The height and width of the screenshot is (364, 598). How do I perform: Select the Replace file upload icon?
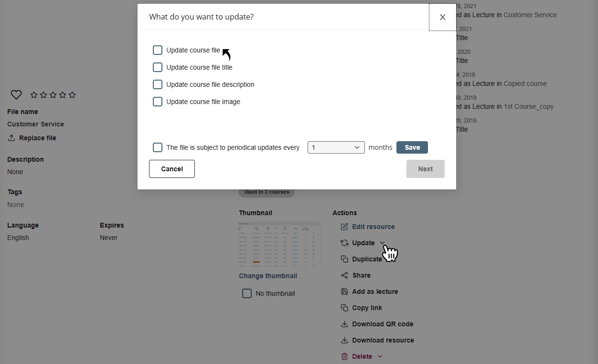coord(11,138)
